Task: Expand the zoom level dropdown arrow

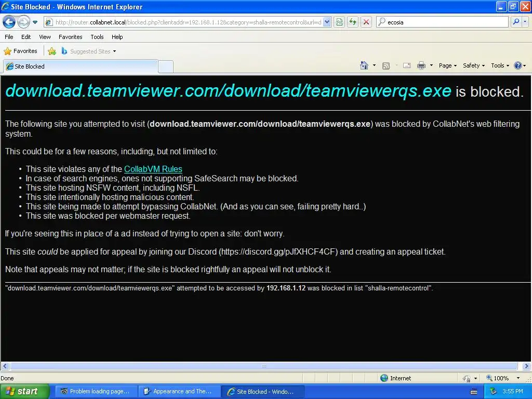Action: 518,378
